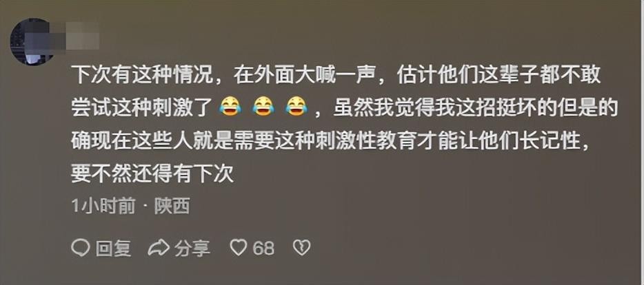Click the speech bubble reply icon
Image resolution: width=644 pixels, height=285 pixels.
click(81, 248)
